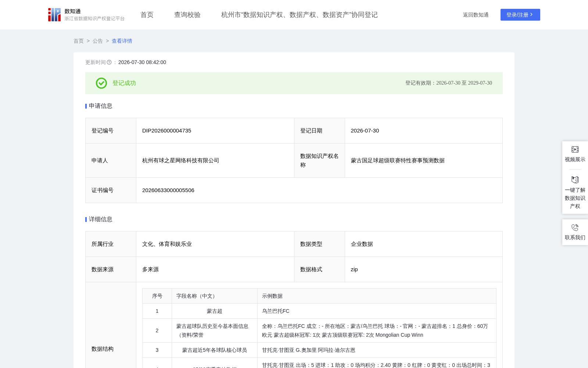The height and width of the screenshot is (368, 588).
Task: Click the 登记有效期 date range text
Action: pos(449,83)
